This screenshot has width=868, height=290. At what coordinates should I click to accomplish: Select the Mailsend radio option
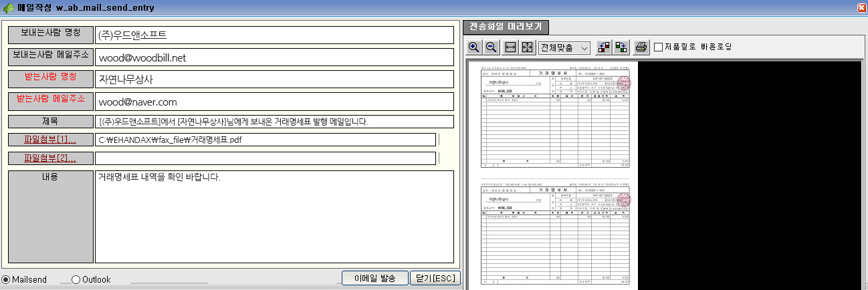(6, 279)
